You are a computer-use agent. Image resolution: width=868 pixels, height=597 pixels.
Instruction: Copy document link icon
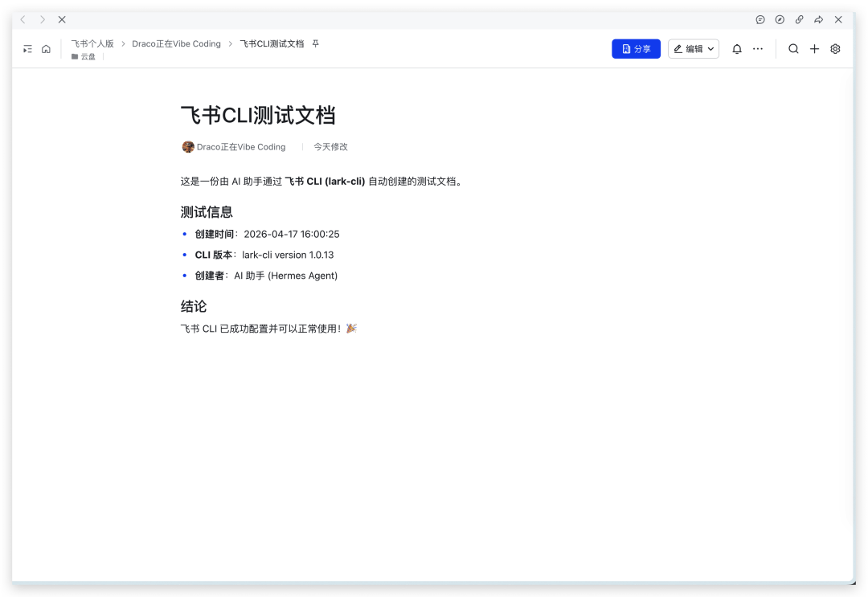(x=800, y=19)
